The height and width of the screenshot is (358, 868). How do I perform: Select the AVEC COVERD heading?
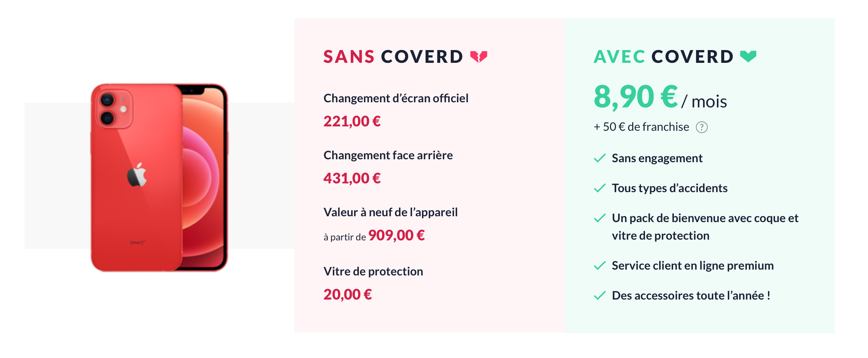click(664, 57)
